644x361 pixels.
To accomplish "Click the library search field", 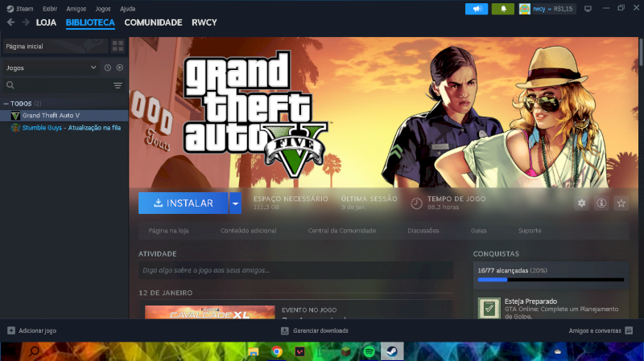I will point(64,85).
